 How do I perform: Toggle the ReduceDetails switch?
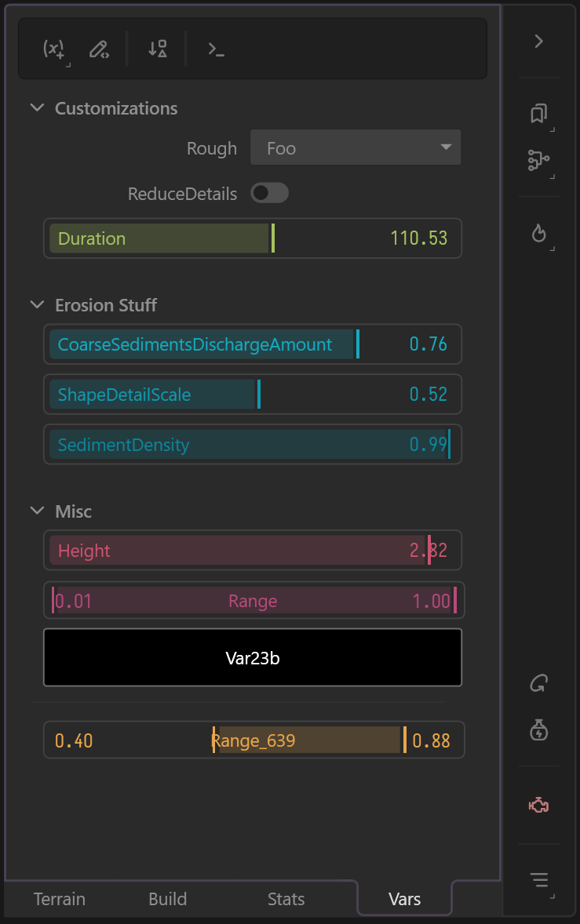click(269, 193)
